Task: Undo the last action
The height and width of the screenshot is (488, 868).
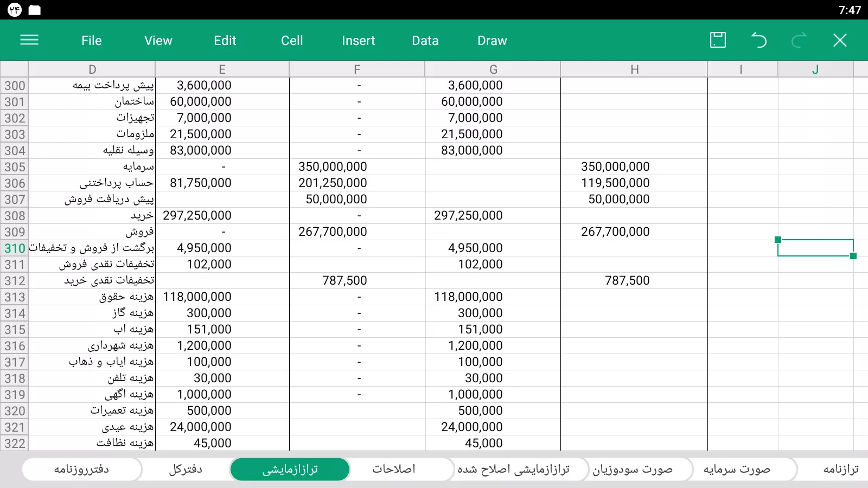Action: point(758,40)
